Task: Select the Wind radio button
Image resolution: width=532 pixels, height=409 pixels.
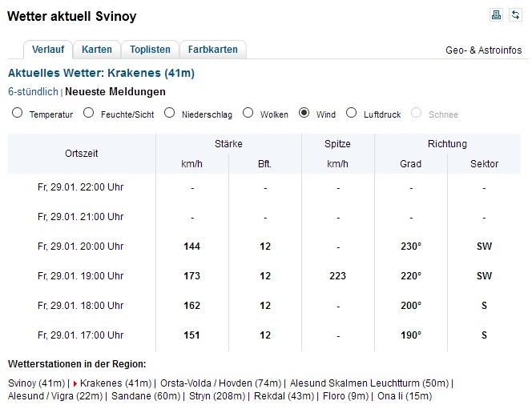Action: 304,114
